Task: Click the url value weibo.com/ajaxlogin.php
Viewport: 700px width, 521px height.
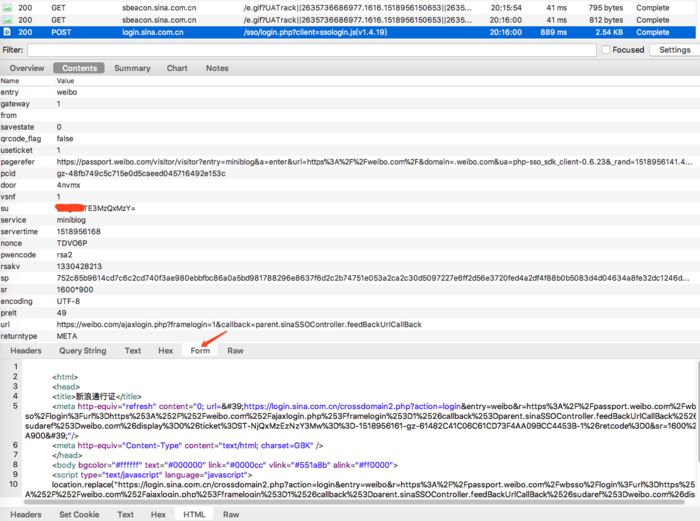Action: (x=239, y=324)
